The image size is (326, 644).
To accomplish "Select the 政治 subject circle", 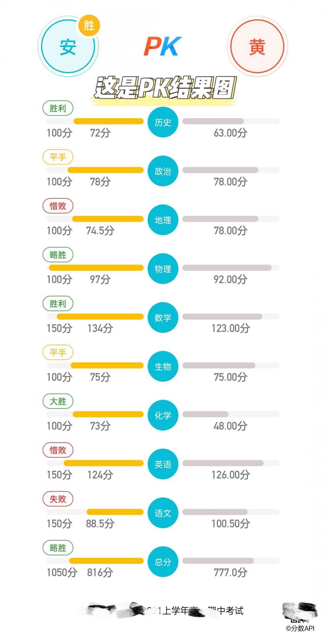I will (x=163, y=171).
